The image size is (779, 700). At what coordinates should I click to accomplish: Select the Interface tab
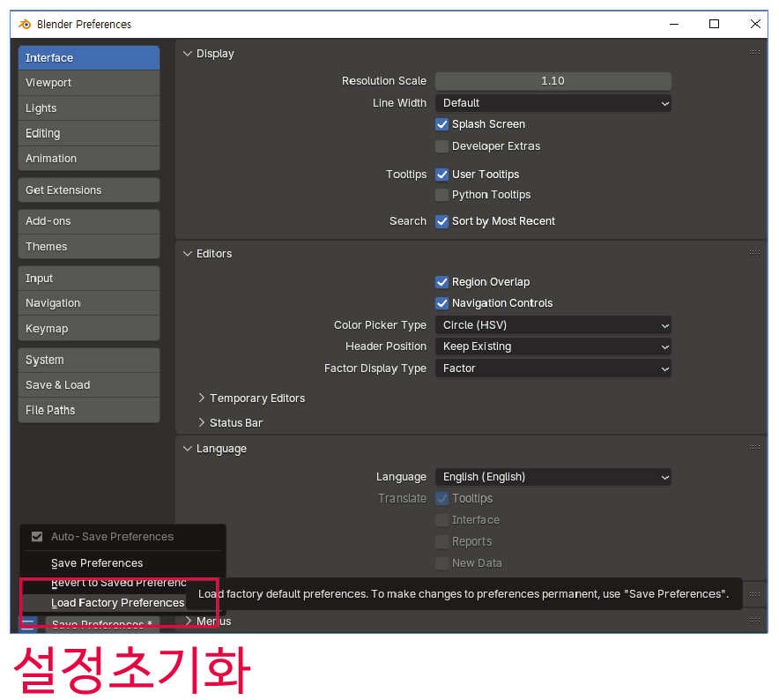[89, 57]
